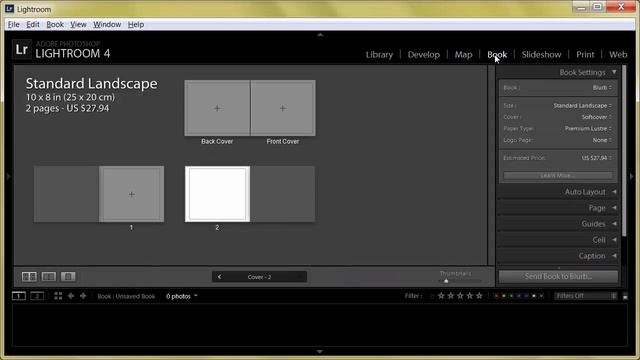
Task: Switch to Web module
Action: coord(618,55)
